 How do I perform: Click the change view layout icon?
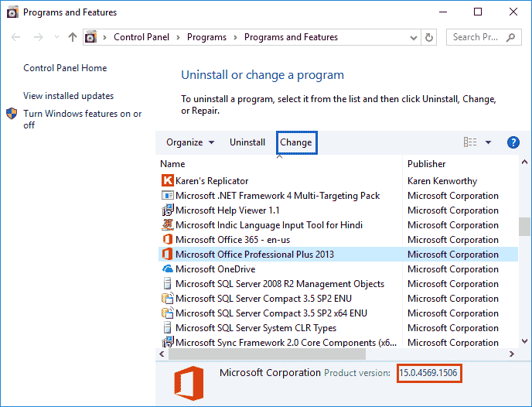tap(470, 142)
